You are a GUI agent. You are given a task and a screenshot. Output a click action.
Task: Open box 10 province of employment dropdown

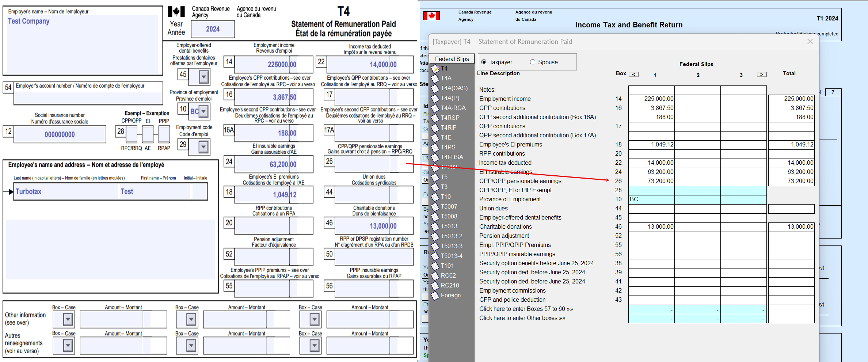[204, 111]
